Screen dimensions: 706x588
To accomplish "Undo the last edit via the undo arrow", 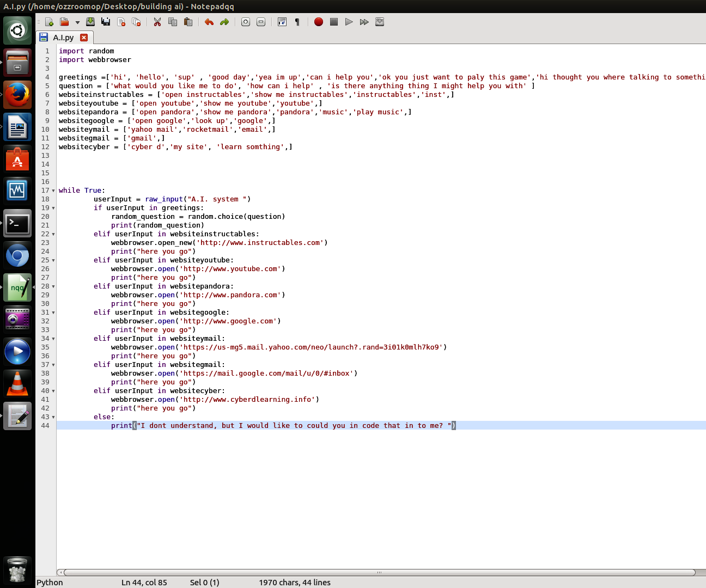I will pos(208,22).
